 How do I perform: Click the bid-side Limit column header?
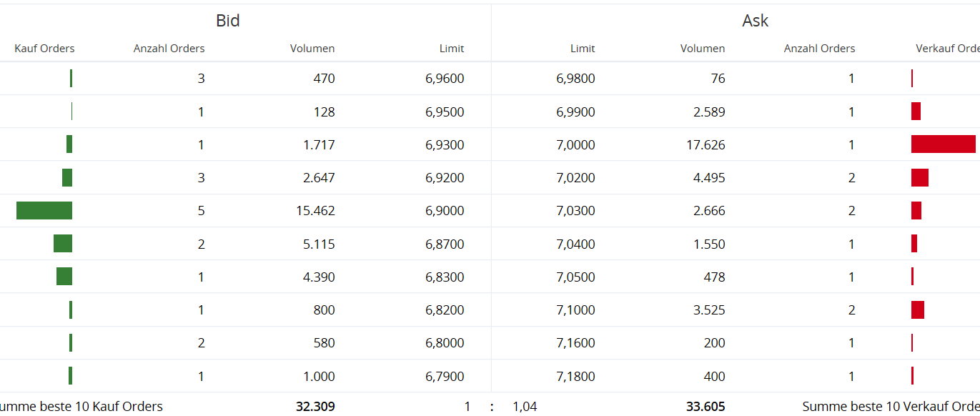click(x=452, y=49)
